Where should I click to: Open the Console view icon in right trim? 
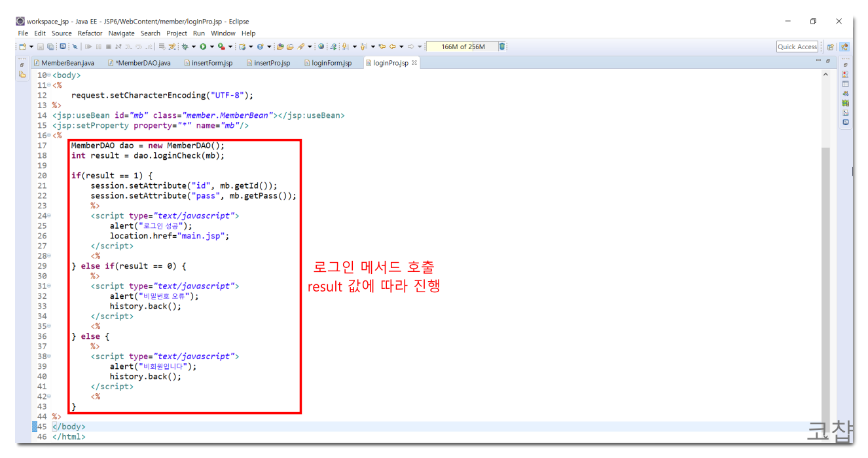coord(846,123)
